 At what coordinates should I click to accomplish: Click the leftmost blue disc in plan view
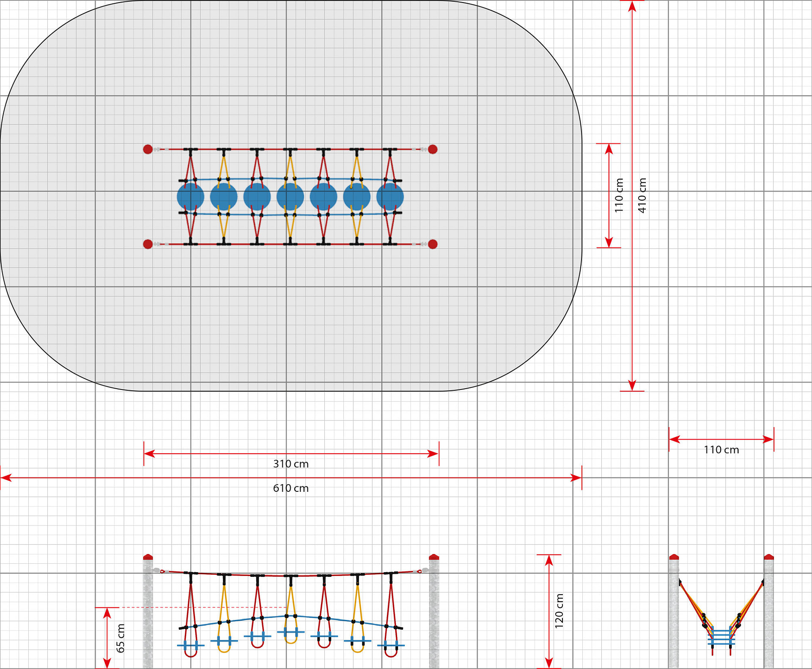190,197
